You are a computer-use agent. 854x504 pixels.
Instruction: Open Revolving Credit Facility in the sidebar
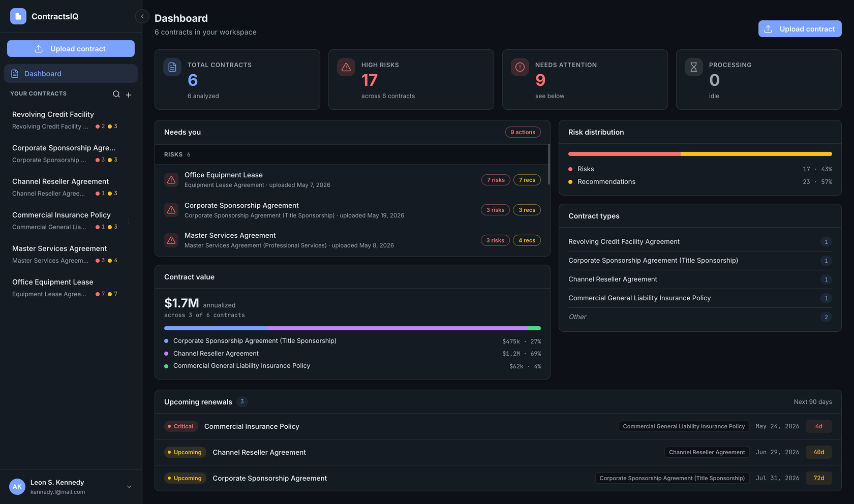tap(71, 120)
